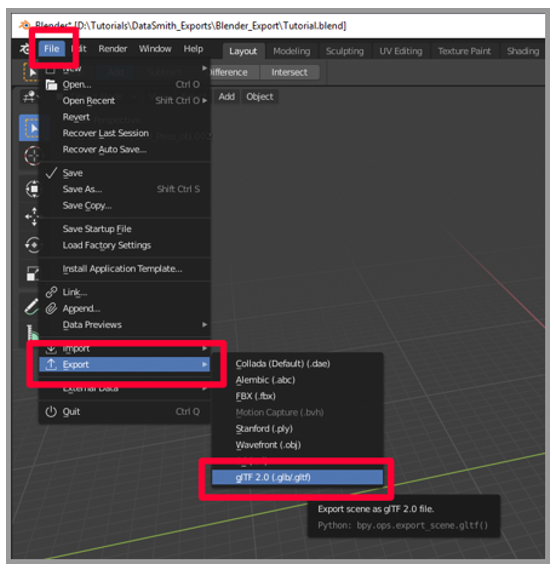The width and height of the screenshot is (554, 569).
Task: Select the Move tool in toolbar
Action: 32,217
